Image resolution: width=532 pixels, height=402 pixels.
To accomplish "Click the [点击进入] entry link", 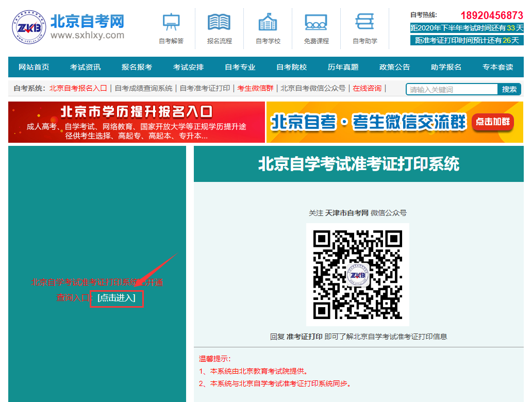I will click(x=117, y=298).
